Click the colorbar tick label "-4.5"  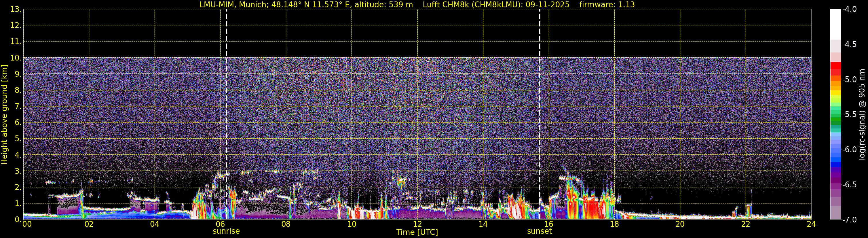(850, 44)
